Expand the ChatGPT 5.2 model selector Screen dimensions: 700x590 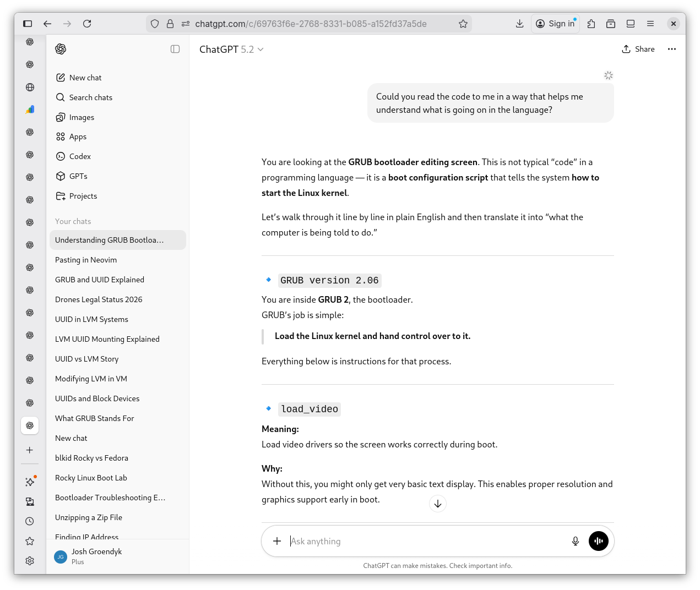pos(231,50)
